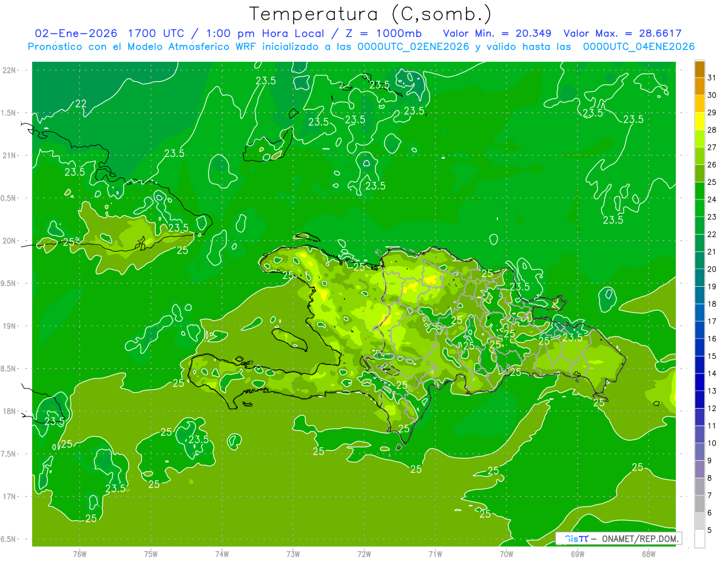Click the '20N' latitude axis label

[x=10, y=241]
